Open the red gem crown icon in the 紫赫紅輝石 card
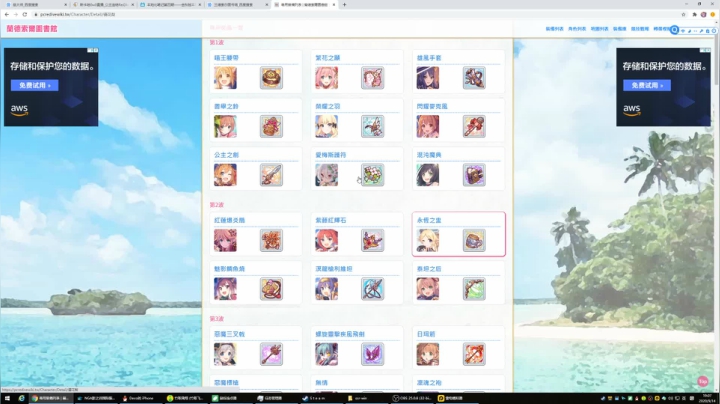720x404 pixels. [x=372, y=240]
